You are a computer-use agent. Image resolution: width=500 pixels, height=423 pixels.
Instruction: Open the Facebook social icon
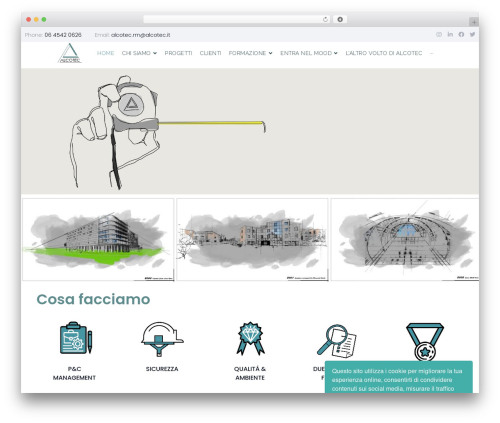461,34
